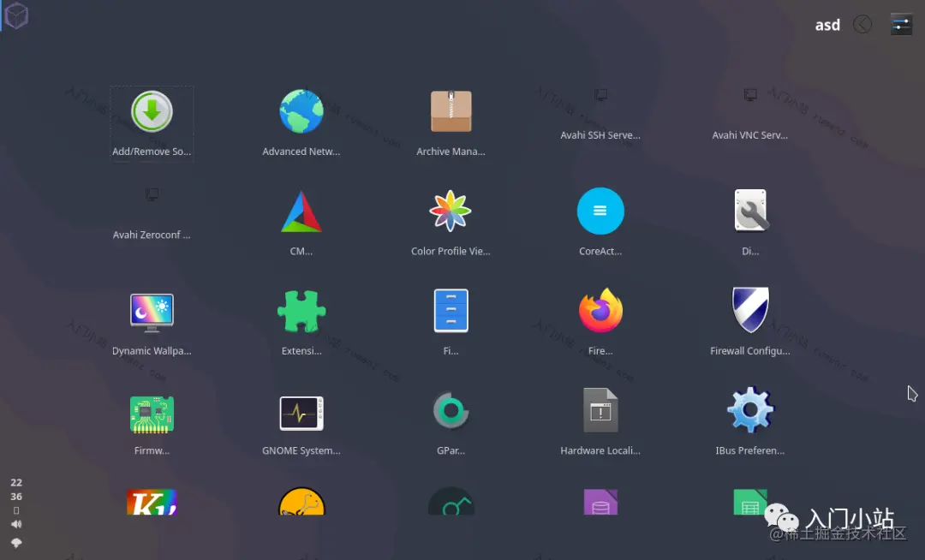Click the clock showing 22 36

point(16,489)
